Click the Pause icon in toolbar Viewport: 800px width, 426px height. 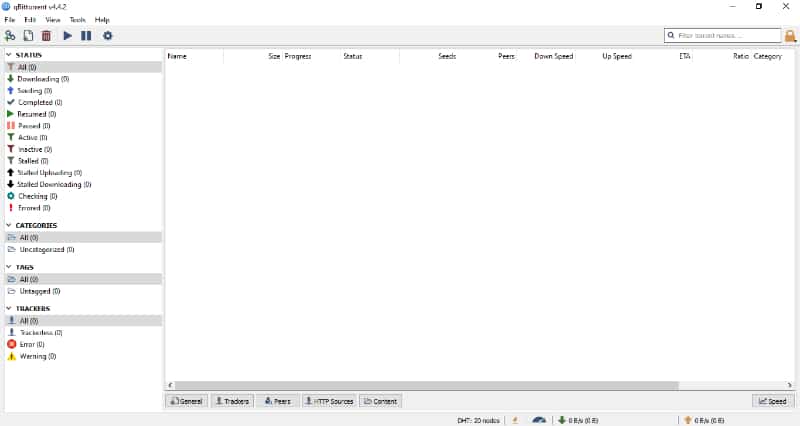click(86, 36)
